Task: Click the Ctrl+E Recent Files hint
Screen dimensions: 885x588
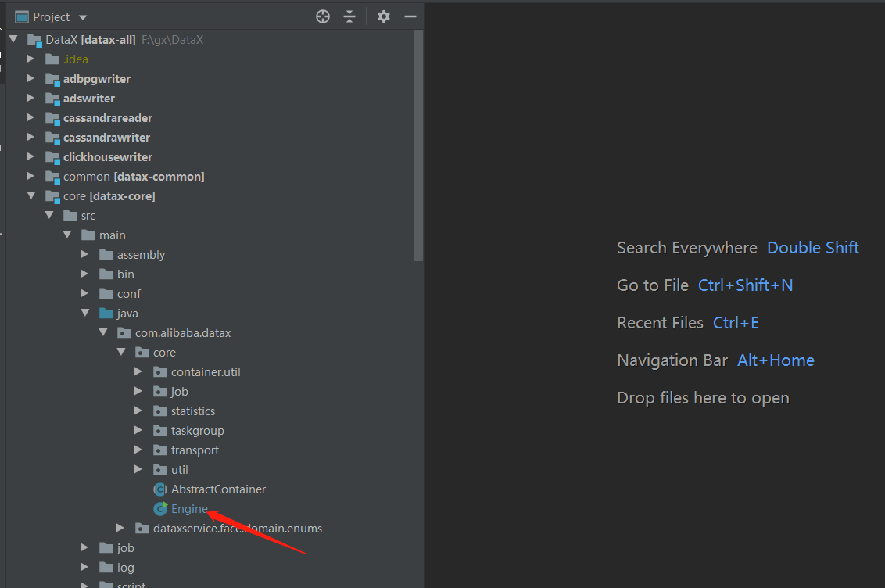Action: point(736,323)
